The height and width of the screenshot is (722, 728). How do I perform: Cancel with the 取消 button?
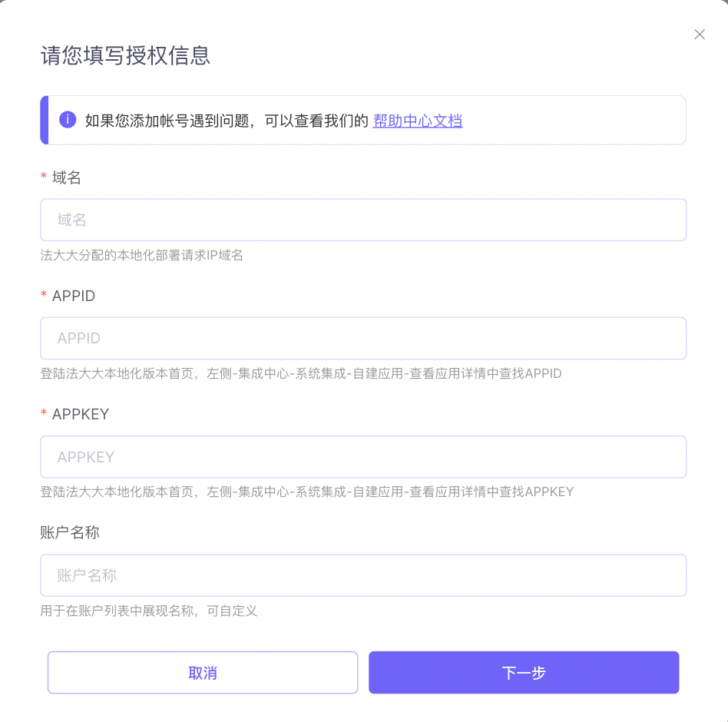[203, 672]
